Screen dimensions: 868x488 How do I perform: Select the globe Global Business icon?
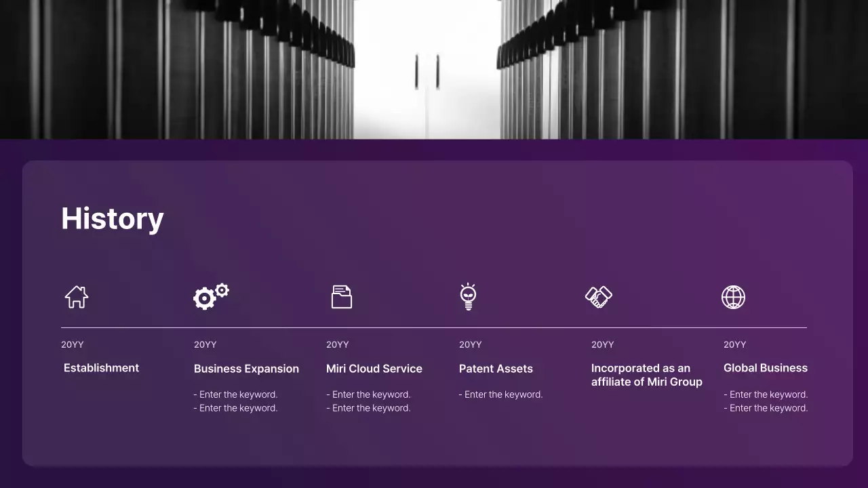pyautogui.click(x=733, y=297)
